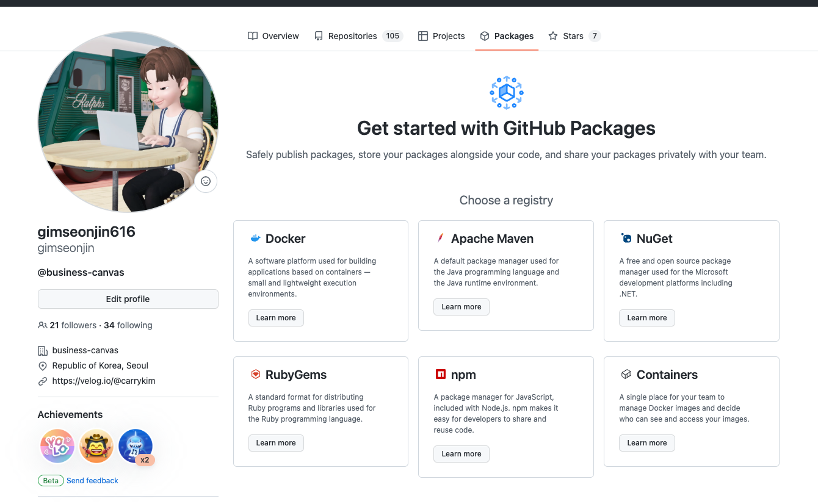The width and height of the screenshot is (818, 504).
Task: Click the gimseonjin616 profile name
Action: [x=87, y=232]
